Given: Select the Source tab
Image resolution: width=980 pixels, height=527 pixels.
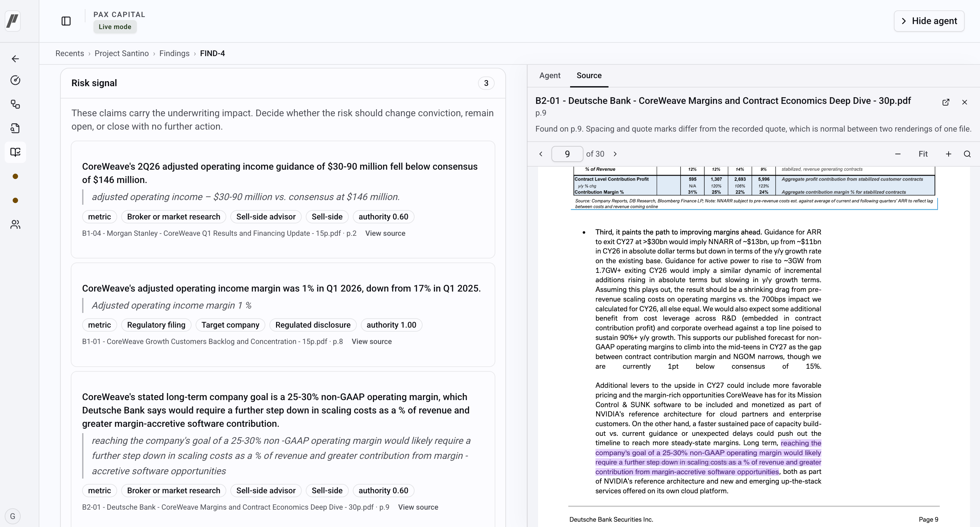Looking at the screenshot, I should (x=589, y=75).
